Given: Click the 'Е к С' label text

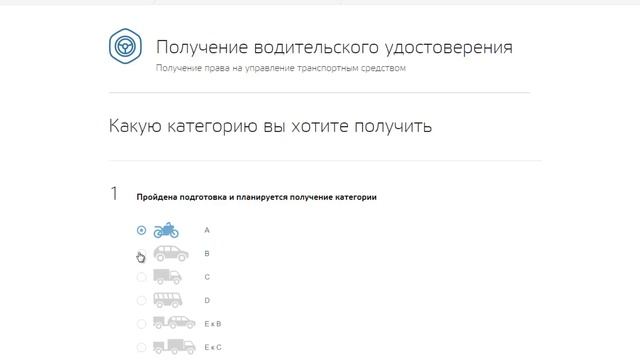Looking at the screenshot, I should click(213, 347).
